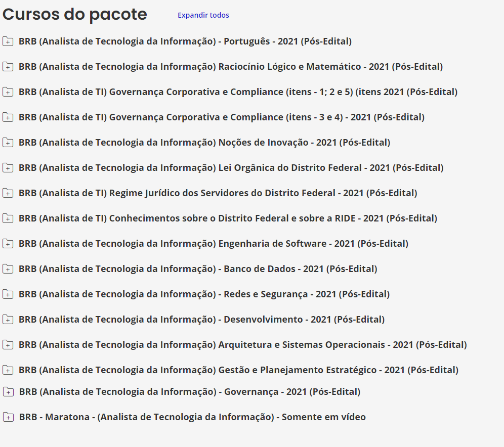Open the Engenharia de Software course title
This screenshot has height=447, width=504.
point(214,244)
